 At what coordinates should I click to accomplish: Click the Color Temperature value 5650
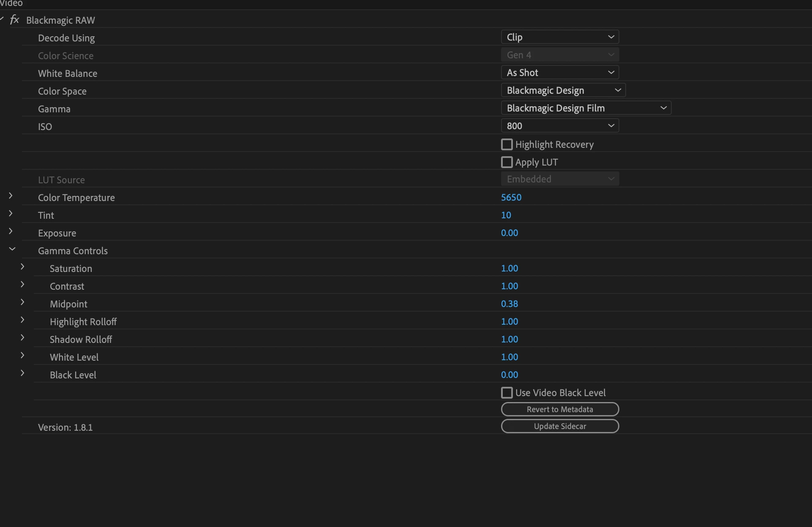pos(511,197)
